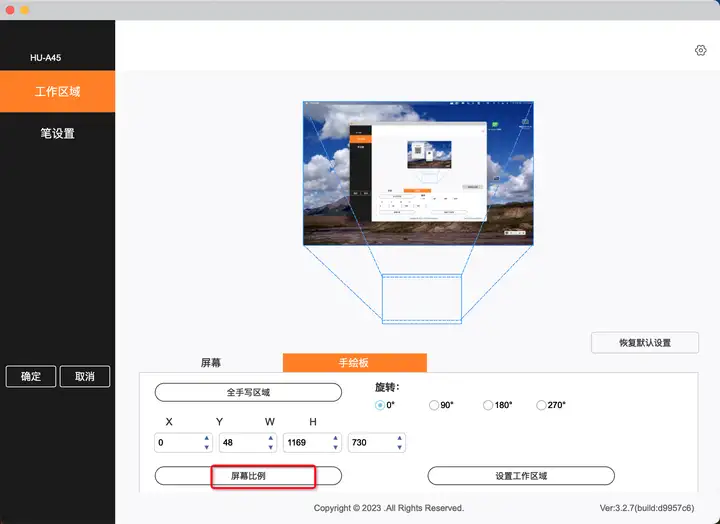Click the HU-A45 device name
Viewport: 720px width, 524px height.
45,58
